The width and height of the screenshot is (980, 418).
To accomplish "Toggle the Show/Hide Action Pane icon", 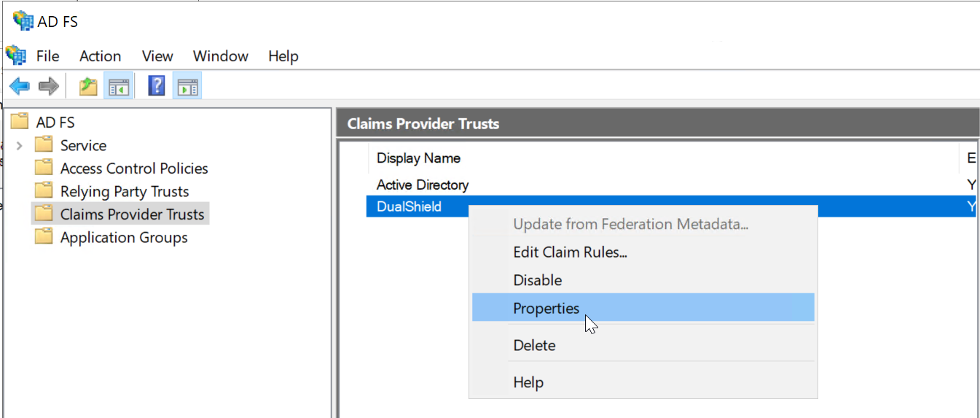I will pyautogui.click(x=187, y=87).
